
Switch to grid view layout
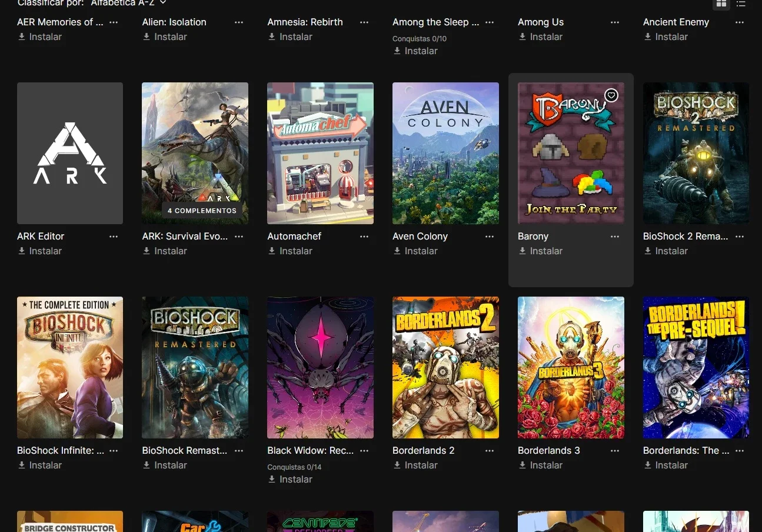point(721,4)
